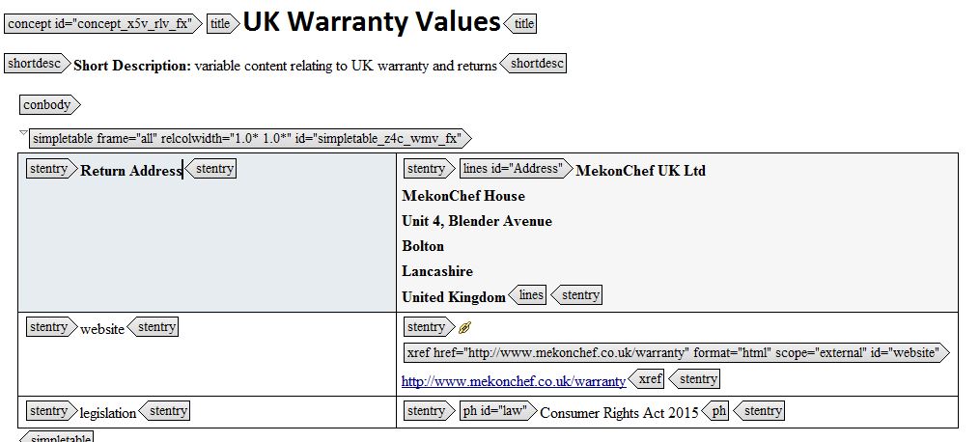The image size is (980, 442).
Task: Click the website cell text
Action: (102, 329)
